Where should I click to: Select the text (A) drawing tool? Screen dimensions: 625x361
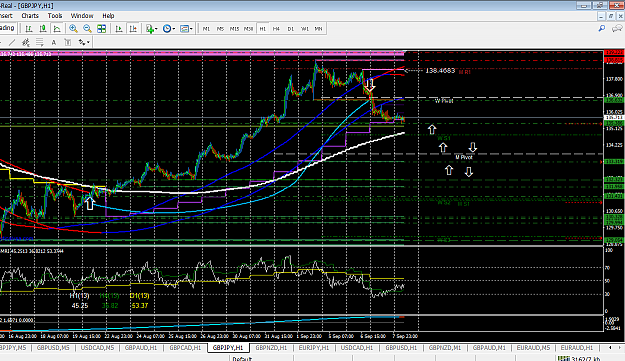pos(54,42)
